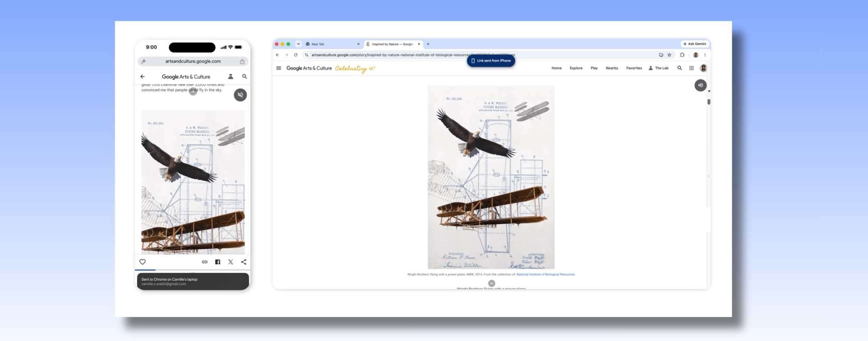Tap the 'Sent to Chrome on Camille's laptop' toast

click(x=193, y=281)
